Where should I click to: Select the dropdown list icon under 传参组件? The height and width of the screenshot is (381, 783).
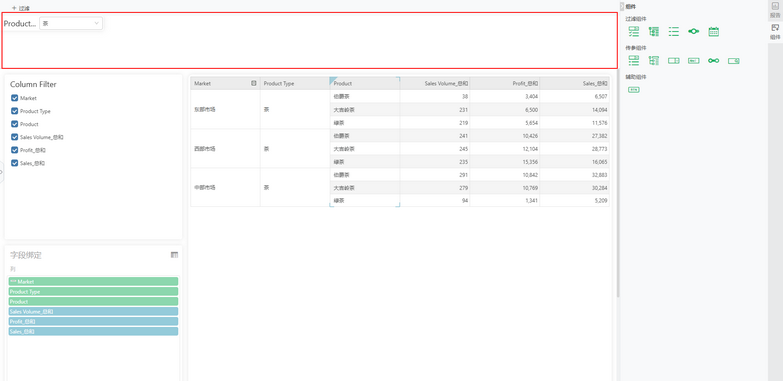click(674, 61)
